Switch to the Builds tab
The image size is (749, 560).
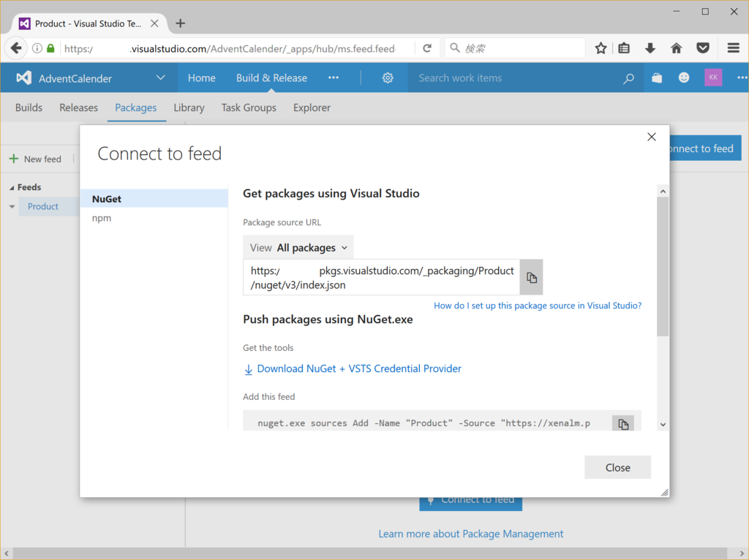(29, 107)
